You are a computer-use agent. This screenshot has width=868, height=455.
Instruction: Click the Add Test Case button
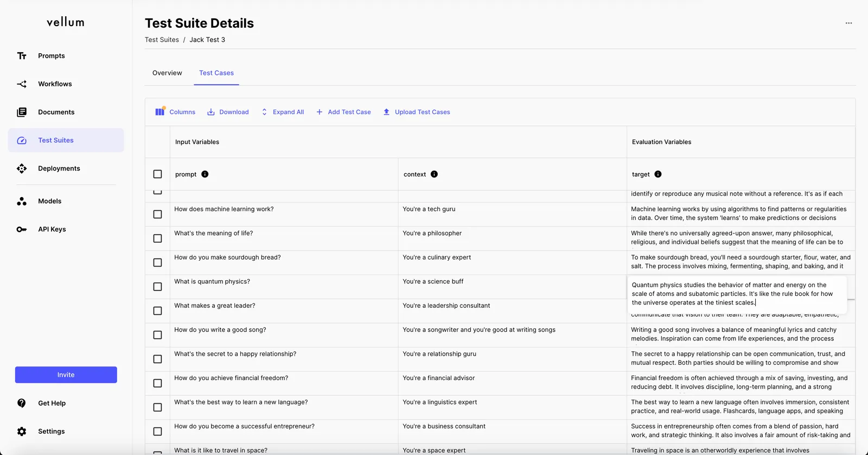(x=343, y=112)
